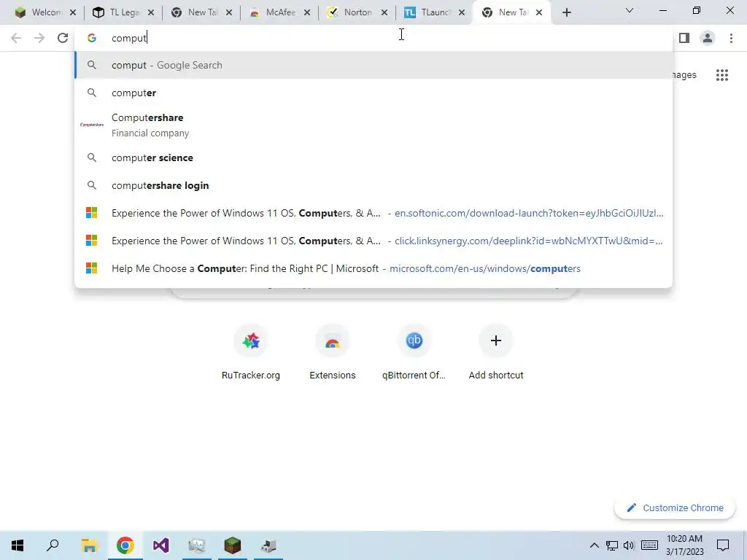Viewport: 747px width, 560px height.
Task: Open the performance monitor taskbar icon
Action: [x=197, y=545]
